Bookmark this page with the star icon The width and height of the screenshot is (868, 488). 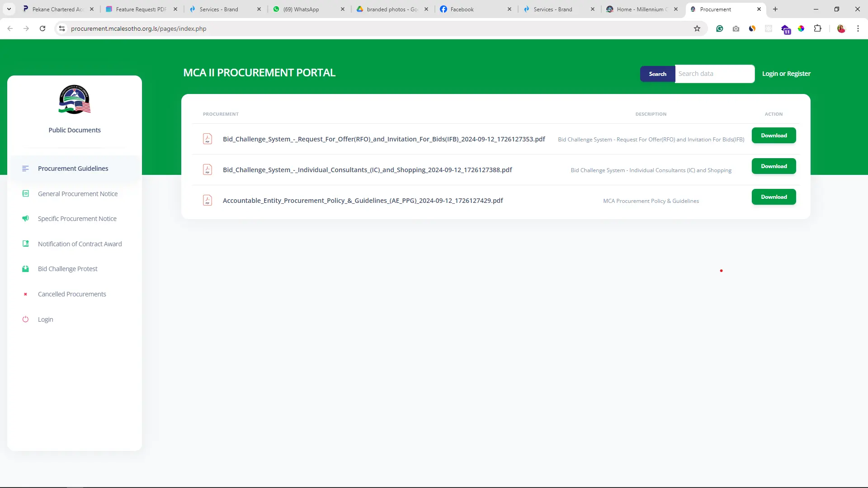697,28
